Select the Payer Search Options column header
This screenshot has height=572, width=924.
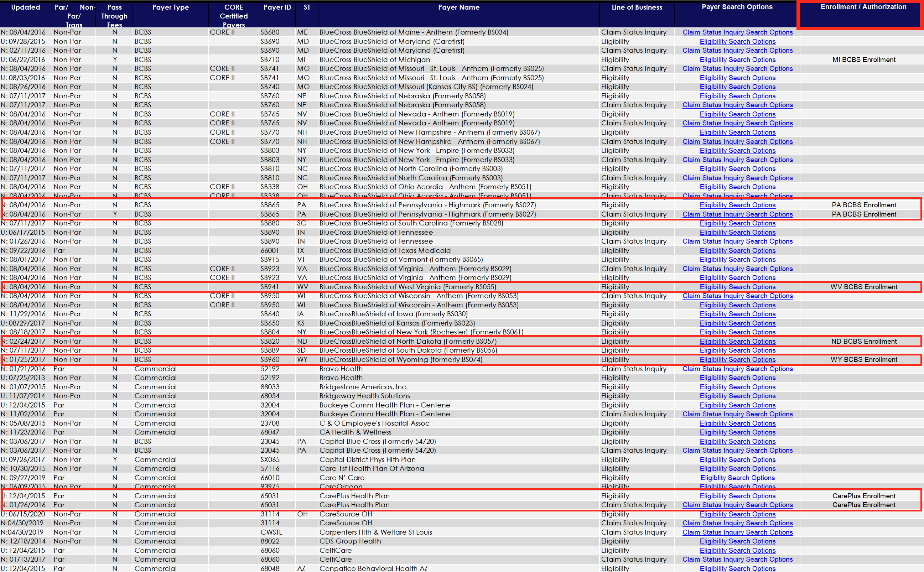[737, 7]
